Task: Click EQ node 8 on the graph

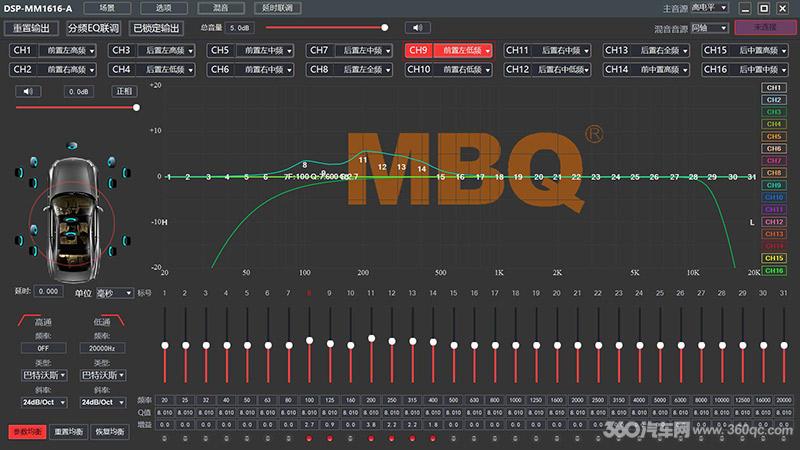Action: click(305, 165)
